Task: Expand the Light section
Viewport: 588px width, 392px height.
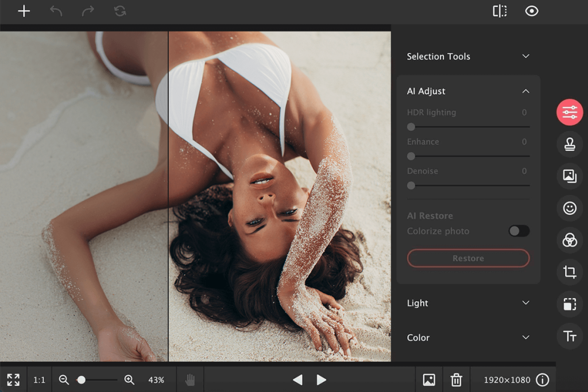Action: (525, 303)
